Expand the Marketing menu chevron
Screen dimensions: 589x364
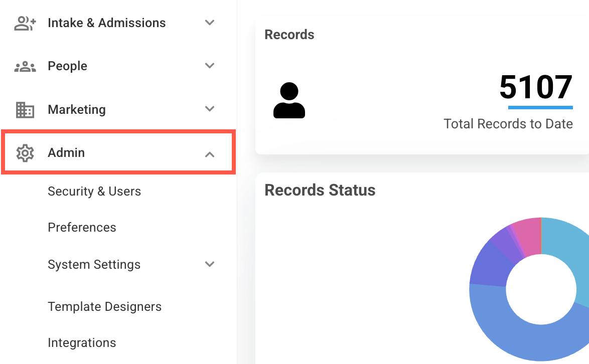click(210, 109)
